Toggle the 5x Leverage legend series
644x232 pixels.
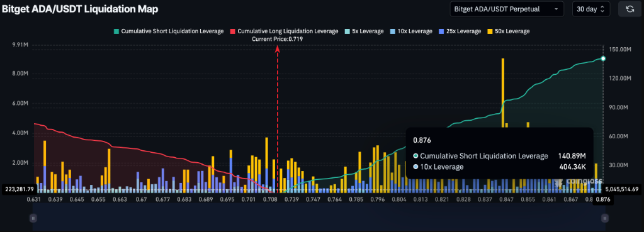click(364, 31)
